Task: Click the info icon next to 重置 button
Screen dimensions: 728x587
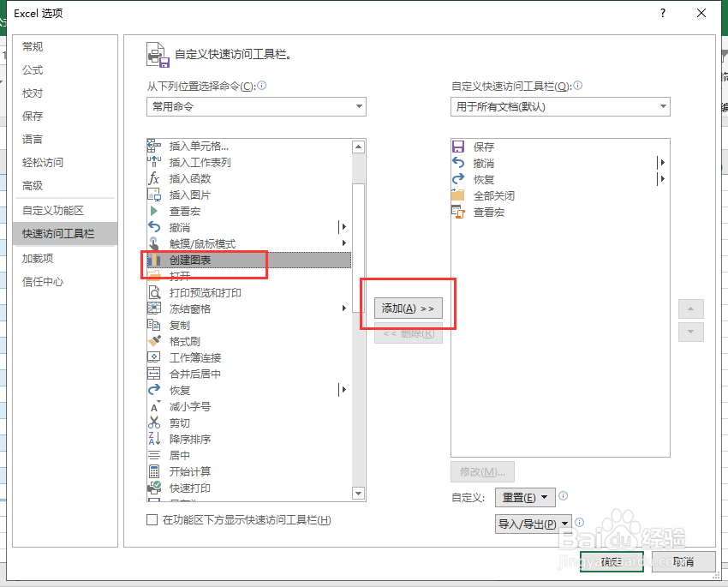Action: click(564, 496)
